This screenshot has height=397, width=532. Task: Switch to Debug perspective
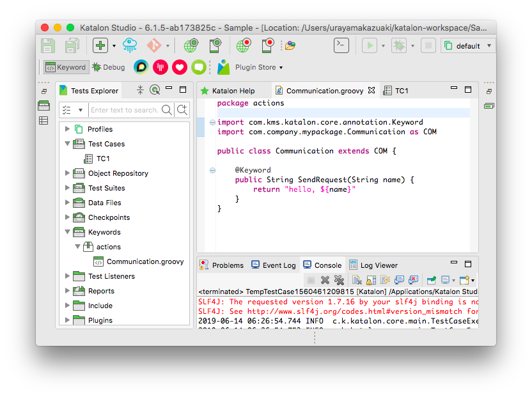109,67
